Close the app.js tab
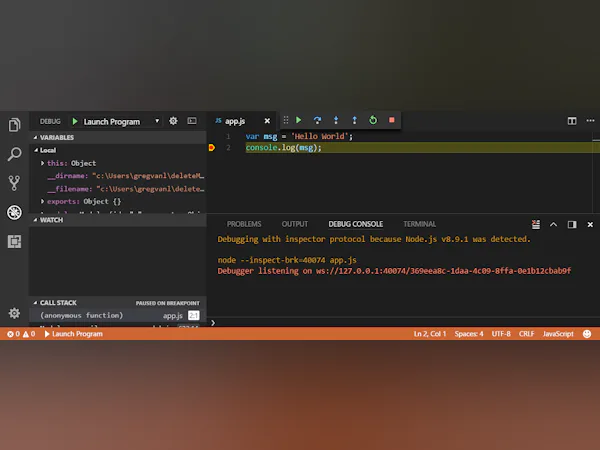600x450 pixels. (267, 121)
